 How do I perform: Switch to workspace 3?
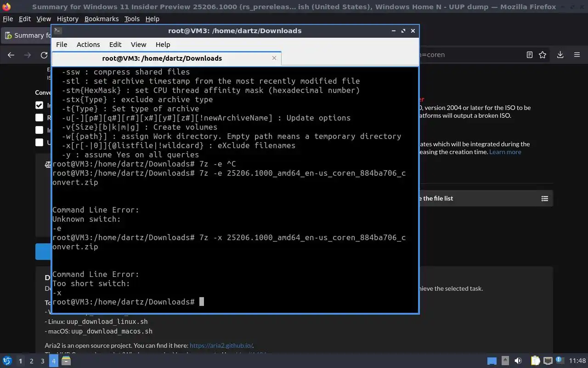coord(42,361)
